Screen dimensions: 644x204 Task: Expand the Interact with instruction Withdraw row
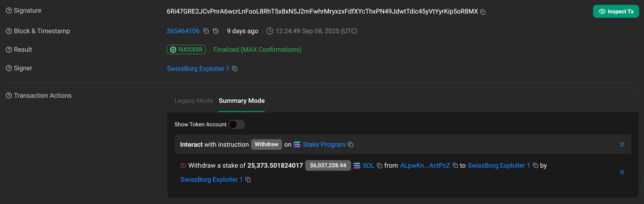click(x=622, y=144)
